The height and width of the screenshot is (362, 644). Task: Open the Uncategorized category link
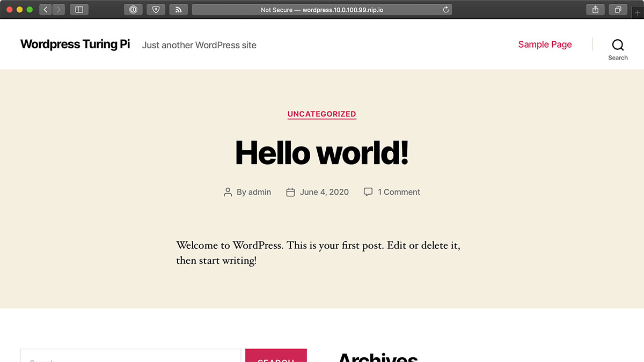[x=322, y=114]
